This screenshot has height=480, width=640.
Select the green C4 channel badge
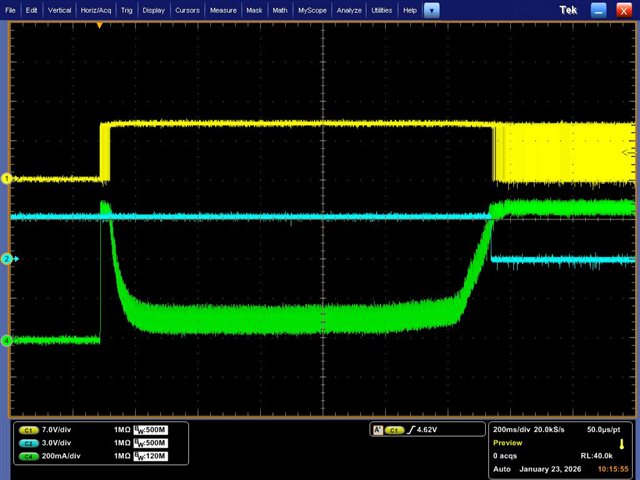tap(28, 456)
